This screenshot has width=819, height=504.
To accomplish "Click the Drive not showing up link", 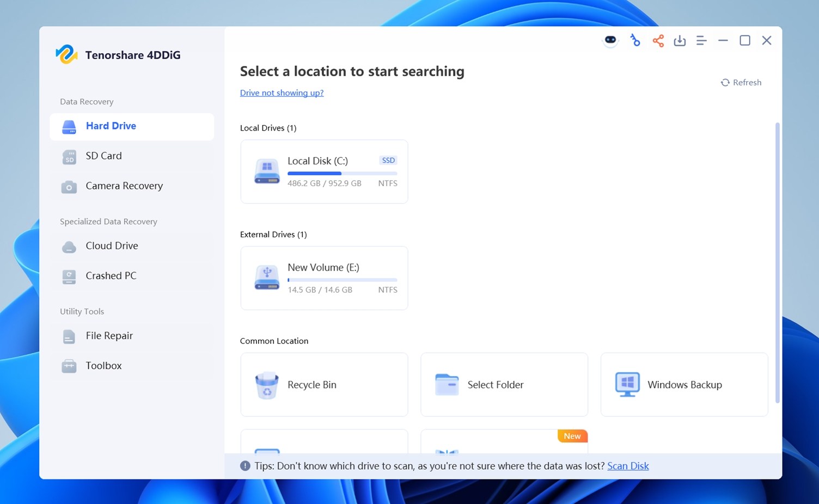I will pyautogui.click(x=282, y=93).
